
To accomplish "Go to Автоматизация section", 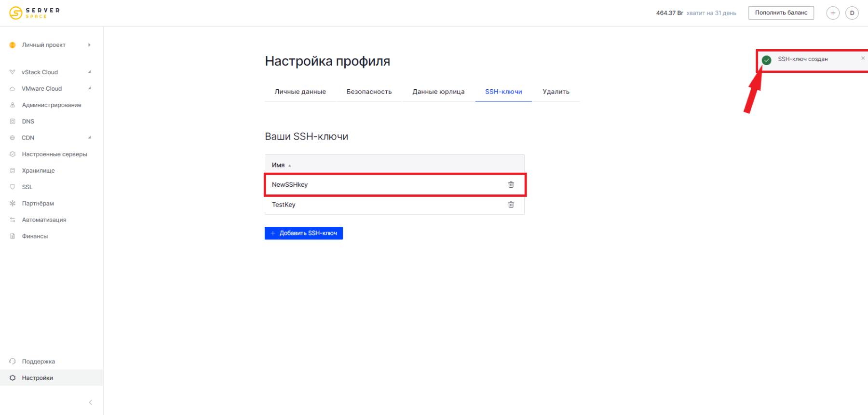I will click(x=44, y=220).
